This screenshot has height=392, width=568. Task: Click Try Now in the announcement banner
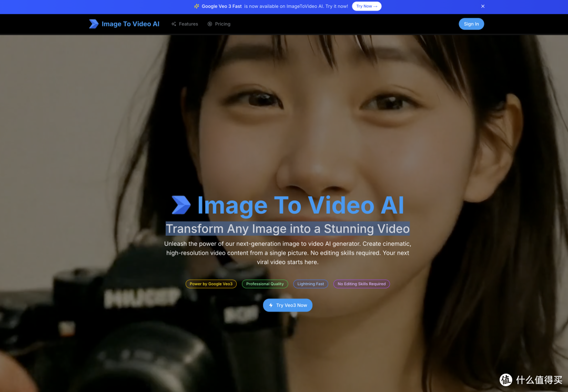(x=367, y=6)
